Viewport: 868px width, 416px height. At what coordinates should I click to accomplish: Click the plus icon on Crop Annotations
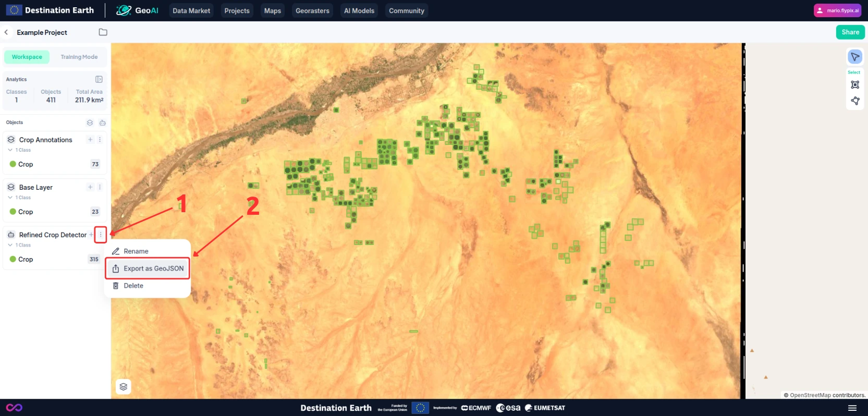pos(90,140)
